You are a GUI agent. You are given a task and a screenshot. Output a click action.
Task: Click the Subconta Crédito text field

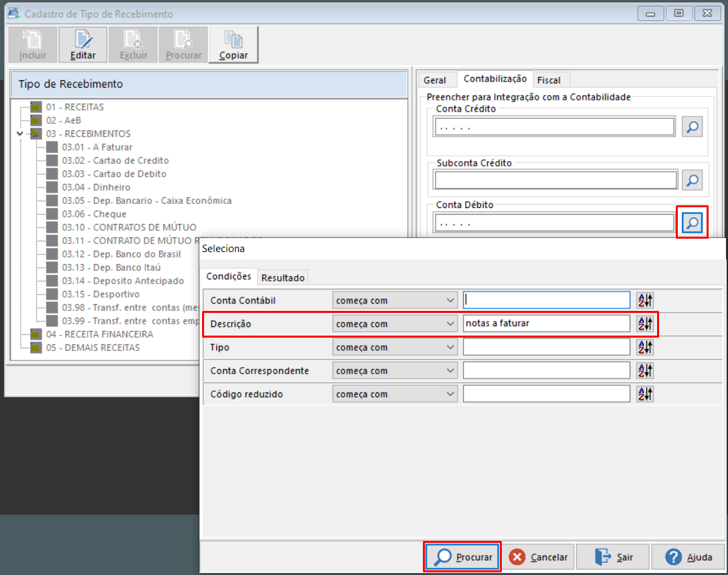point(555,180)
